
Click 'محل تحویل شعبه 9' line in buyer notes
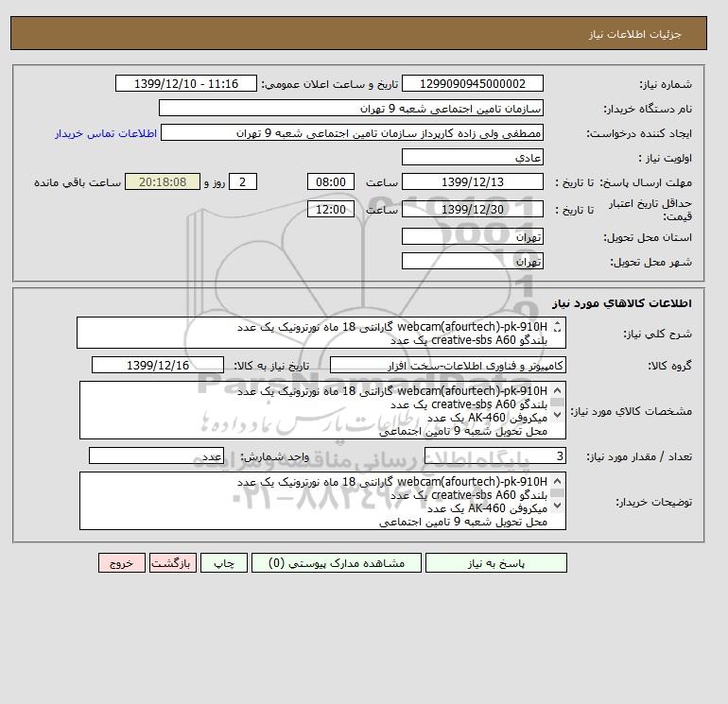463,522
